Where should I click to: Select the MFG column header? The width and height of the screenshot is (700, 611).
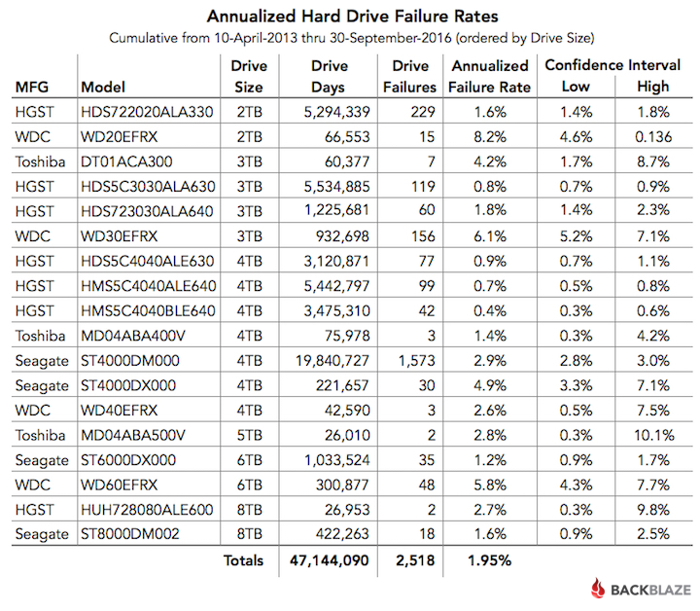click(x=32, y=87)
